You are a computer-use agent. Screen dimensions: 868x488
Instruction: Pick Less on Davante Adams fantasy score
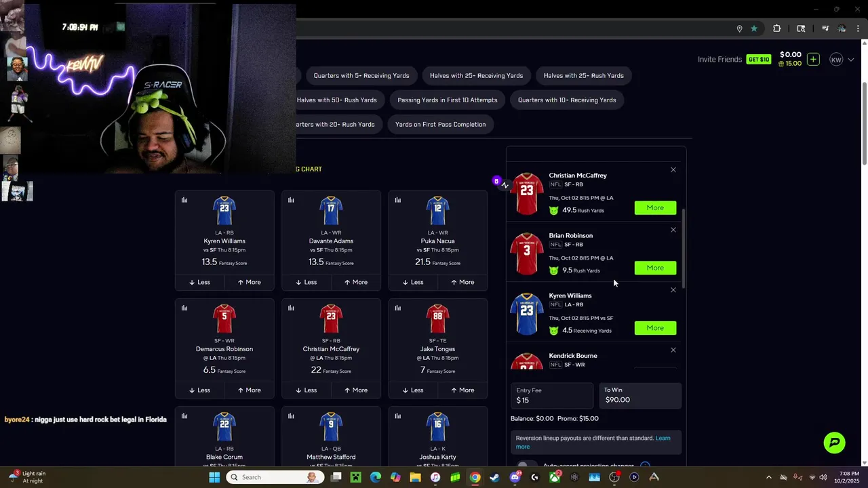coord(307,282)
